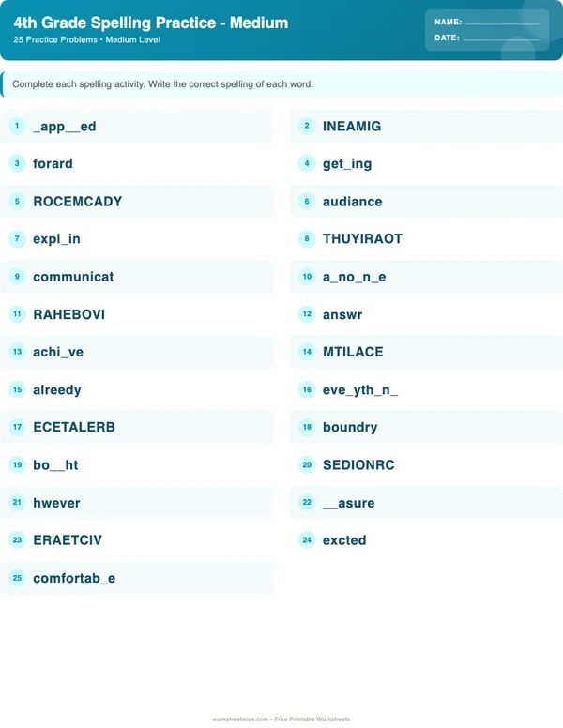Screen dimensions: 563x728
Task: Click the DATE field line
Action: click(501, 38)
